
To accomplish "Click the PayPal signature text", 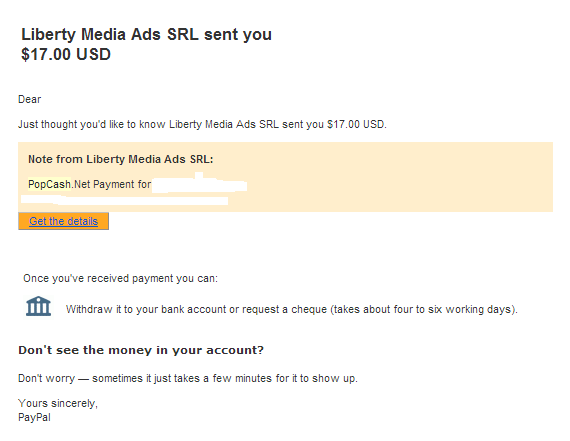I will [35, 417].
